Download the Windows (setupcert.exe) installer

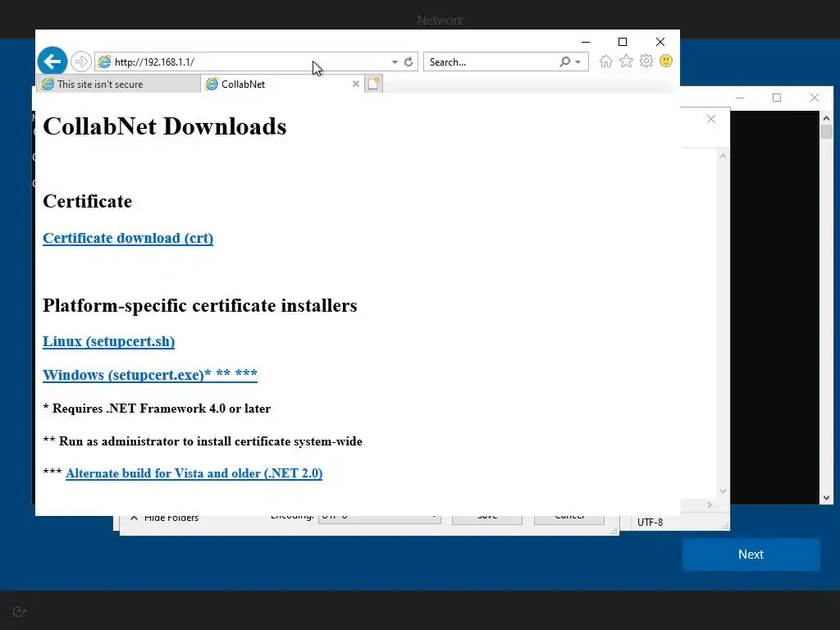point(150,374)
